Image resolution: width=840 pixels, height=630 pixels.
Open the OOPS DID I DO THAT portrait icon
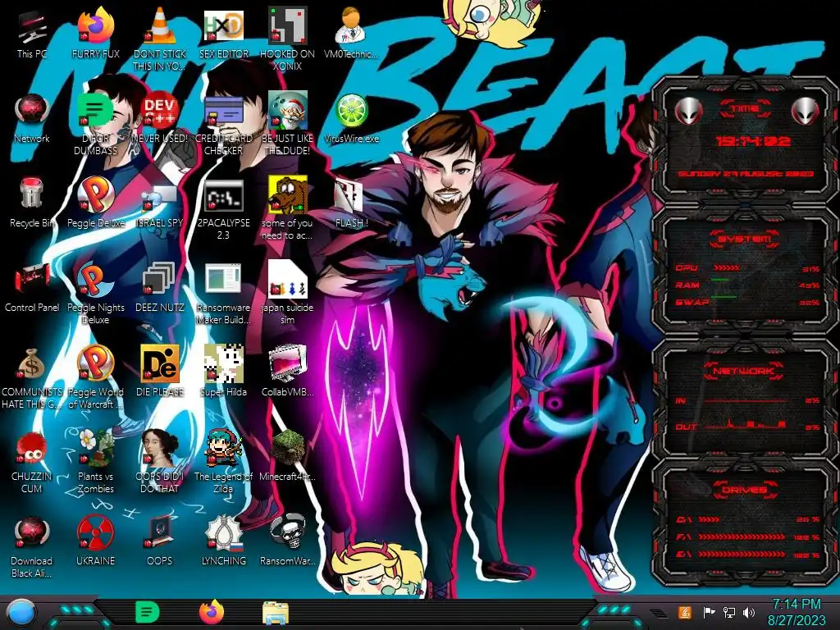(159, 462)
